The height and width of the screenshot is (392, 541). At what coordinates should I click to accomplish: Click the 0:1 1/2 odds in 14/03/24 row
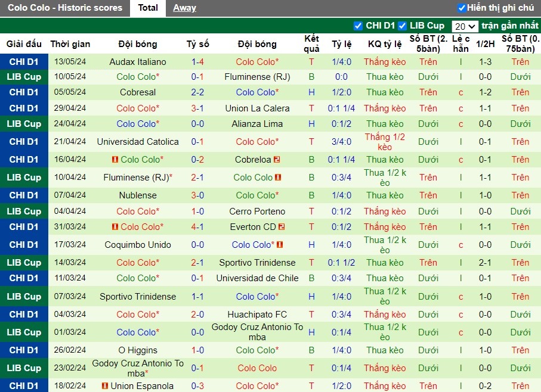[342, 263]
